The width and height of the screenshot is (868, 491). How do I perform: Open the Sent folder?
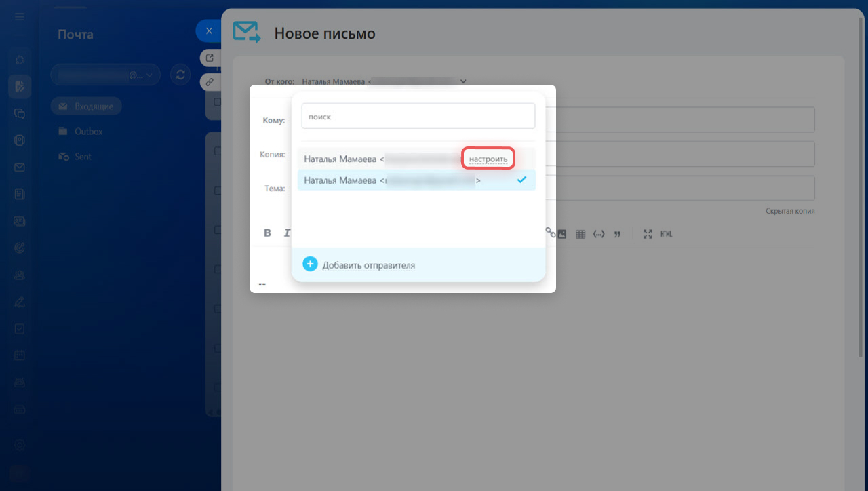83,157
